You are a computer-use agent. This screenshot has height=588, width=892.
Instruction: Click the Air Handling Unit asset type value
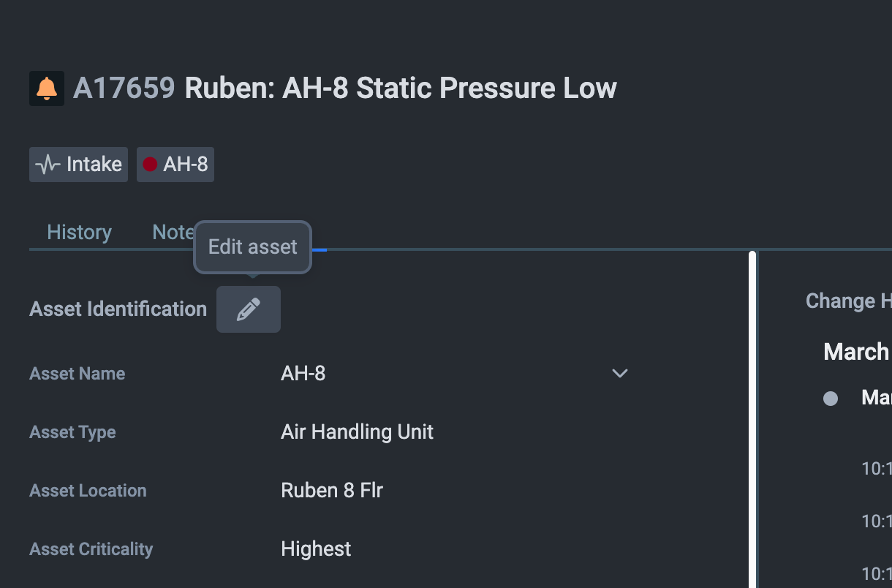(357, 432)
